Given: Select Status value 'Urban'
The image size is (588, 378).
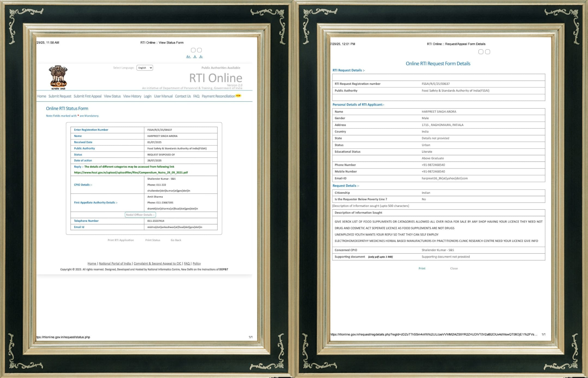Looking at the screenshot, I should 426,145.
